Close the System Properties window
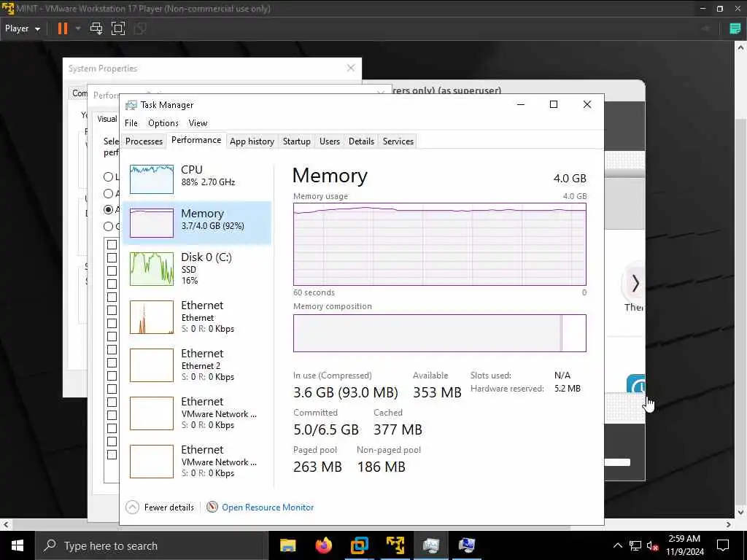This screenshot has height=560, width=747. pyautogui.click(x=351, y=68)
